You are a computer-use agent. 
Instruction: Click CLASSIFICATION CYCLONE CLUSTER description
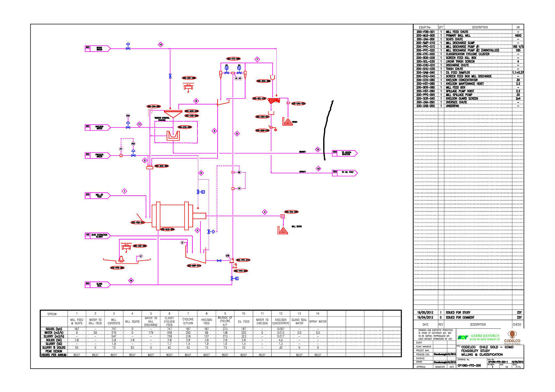click(x=467, y=54)
